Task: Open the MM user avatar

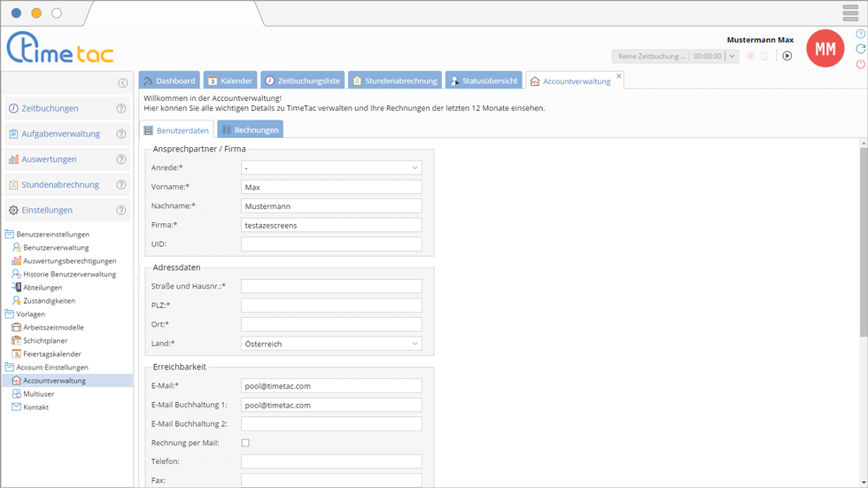Action: [x=825, y=50]
